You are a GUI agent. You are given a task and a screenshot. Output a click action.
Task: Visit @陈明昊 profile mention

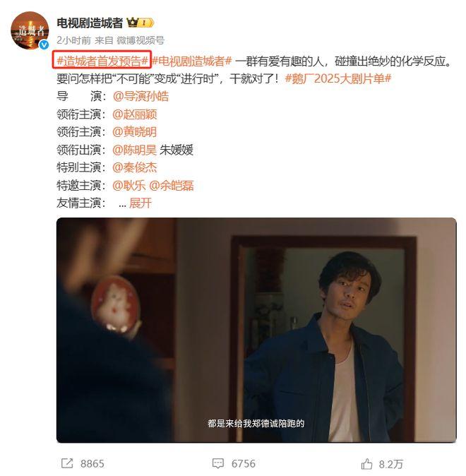[x=135, y=150]
